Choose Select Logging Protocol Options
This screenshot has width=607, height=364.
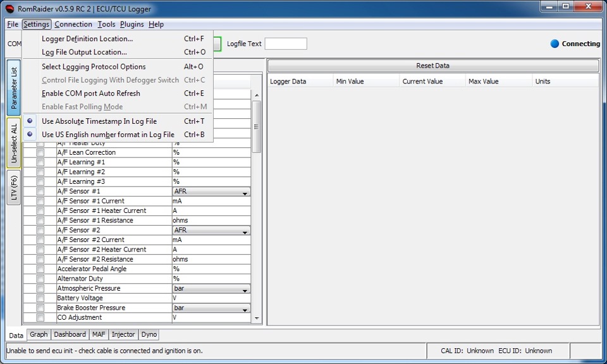pyautogui.click(x=118, y=66)
